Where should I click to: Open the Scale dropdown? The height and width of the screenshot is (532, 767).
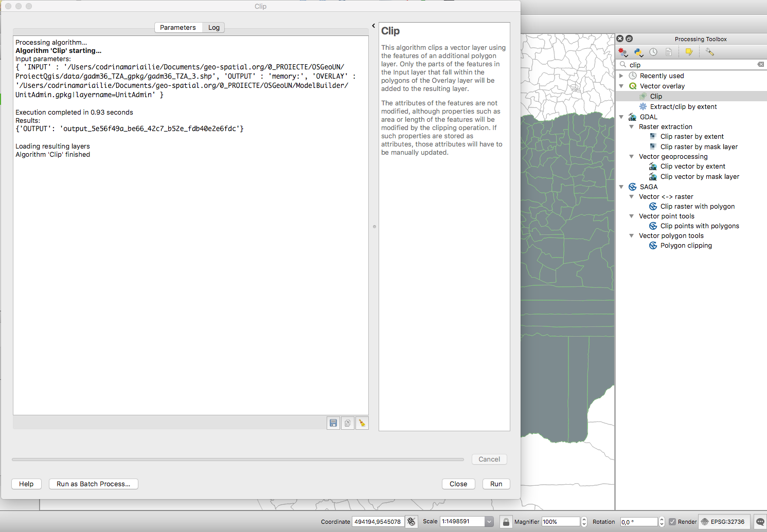point(489,522)
